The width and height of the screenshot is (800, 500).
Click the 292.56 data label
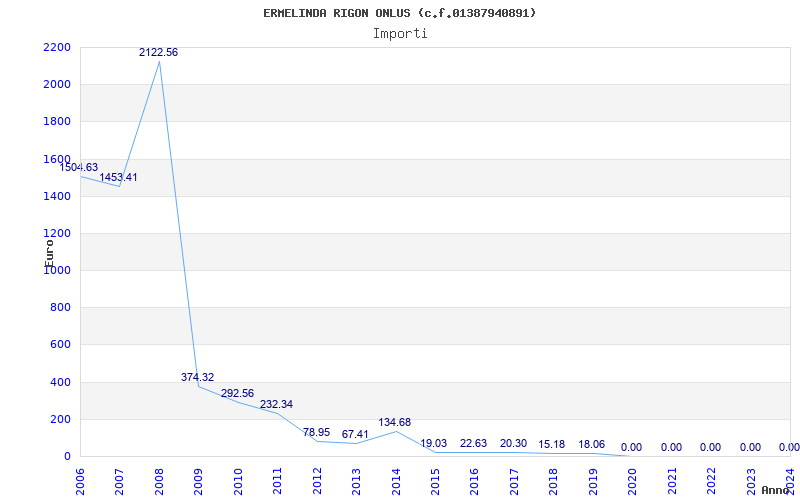pos(237,394)
